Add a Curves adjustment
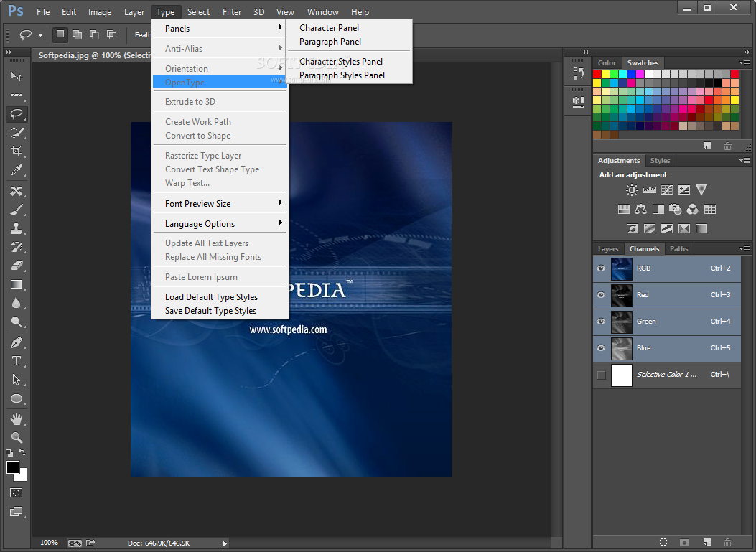The image size is (756, 552). [x=667, y=190]
